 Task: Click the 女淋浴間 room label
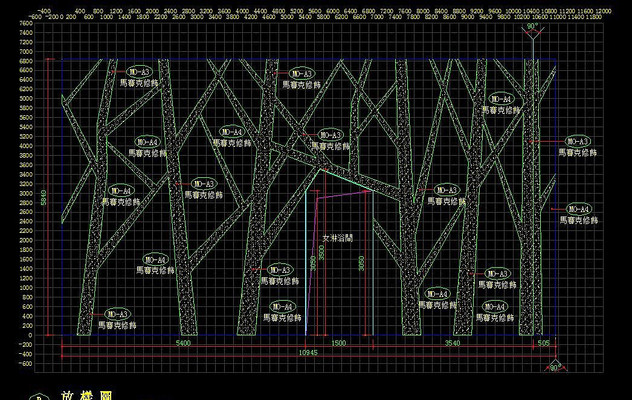click(x=337, y=239)
